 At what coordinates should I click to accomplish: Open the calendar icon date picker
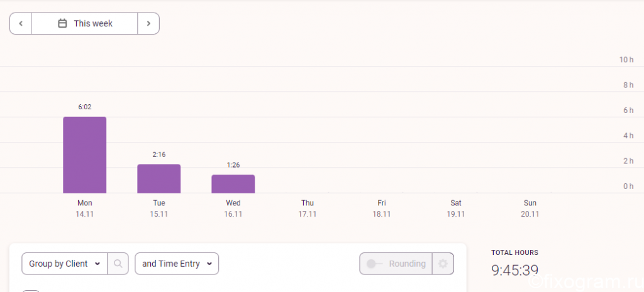[x=62, y=23]
